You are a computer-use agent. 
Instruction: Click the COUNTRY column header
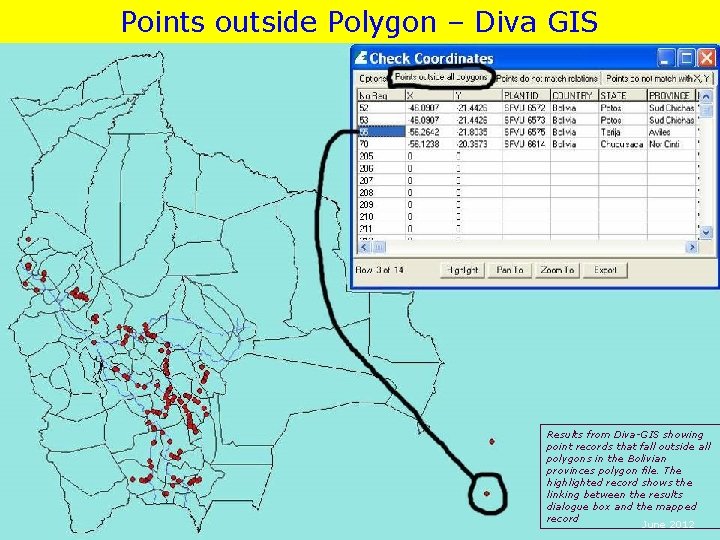tap(574, 96)
